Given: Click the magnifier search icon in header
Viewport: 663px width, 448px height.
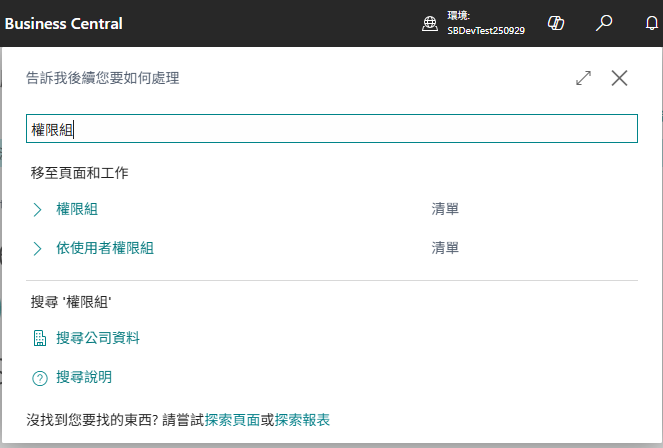Looking at the screenshot, I should 604,23.
